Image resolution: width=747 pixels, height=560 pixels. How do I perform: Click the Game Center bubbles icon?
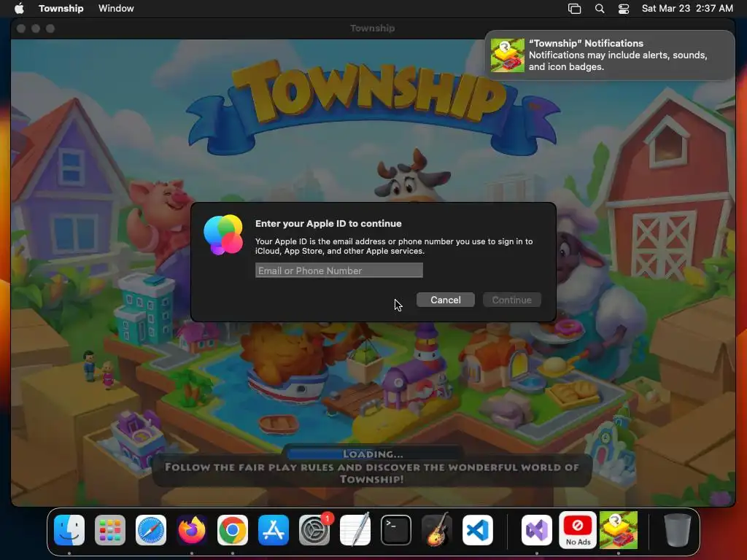[223, 235]
